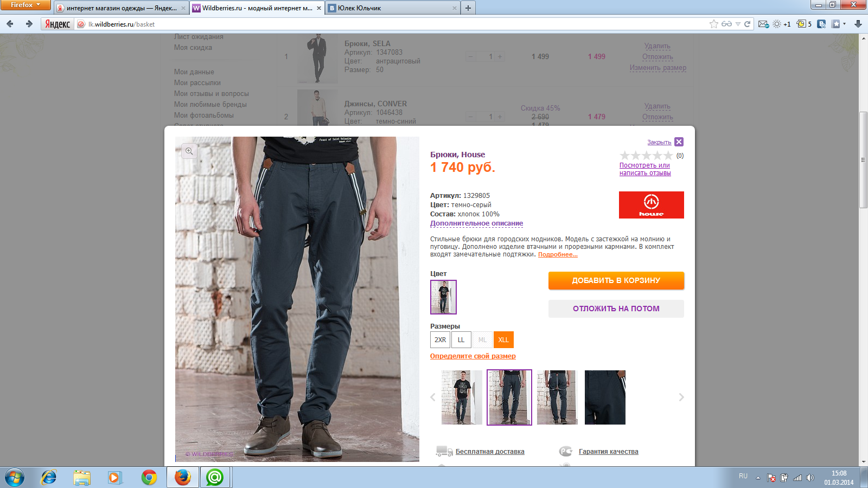Close the product popup with the X icon
868x488 pixels.
[679, 142]
